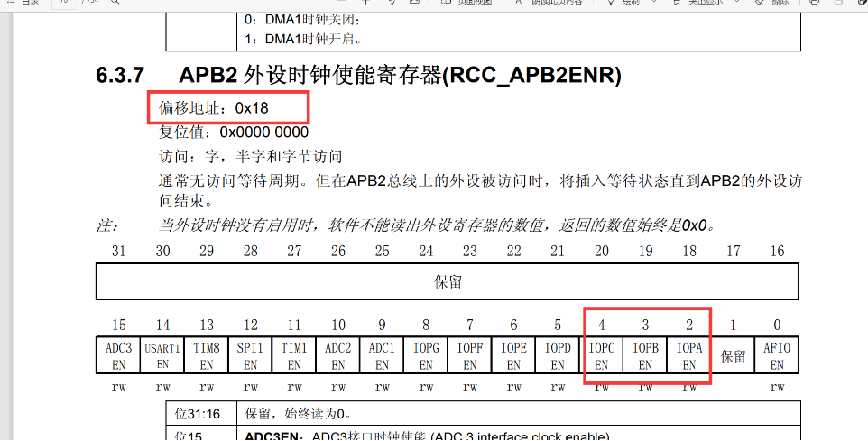Click the rw label under TIM1 EN
The image size is (868, 441).
coord(294,387)
